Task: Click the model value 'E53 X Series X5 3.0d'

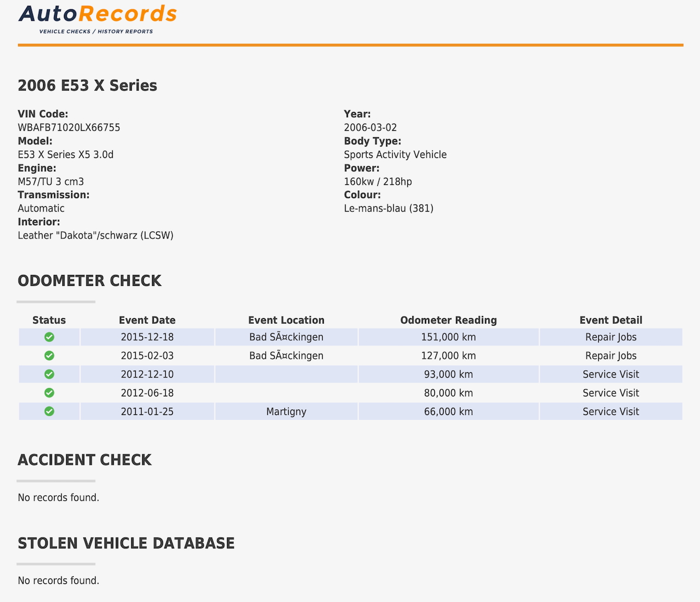Action: click(x=66, y=155)
